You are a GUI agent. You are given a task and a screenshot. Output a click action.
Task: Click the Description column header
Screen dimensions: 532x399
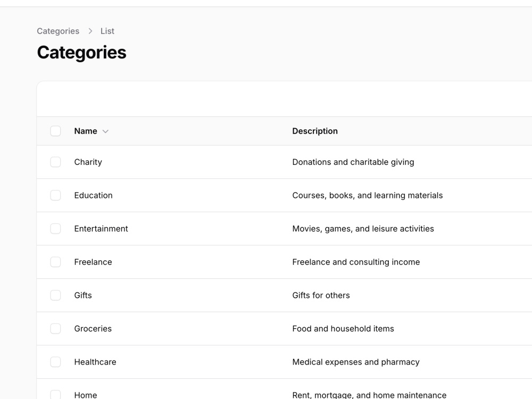[x=315, y=131]
